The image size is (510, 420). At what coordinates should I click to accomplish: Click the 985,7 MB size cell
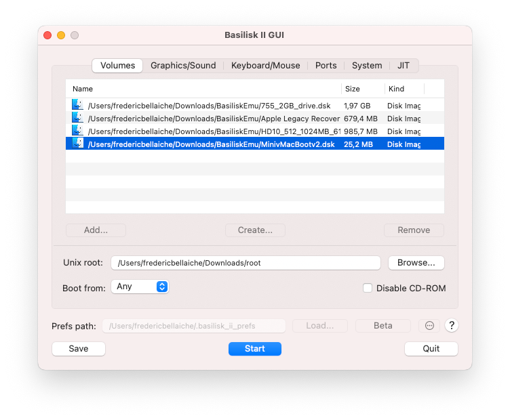click(360, 131)
